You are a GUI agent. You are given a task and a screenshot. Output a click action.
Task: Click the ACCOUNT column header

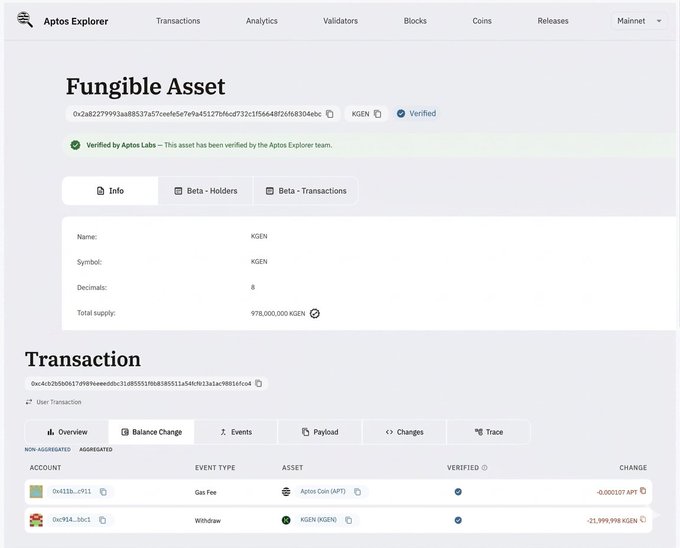pos(45,468)
